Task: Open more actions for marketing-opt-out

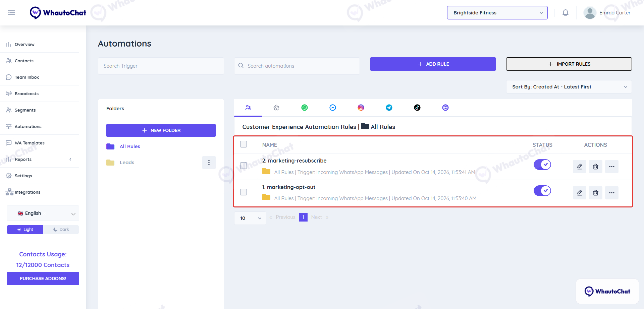Action: (612, 193)
